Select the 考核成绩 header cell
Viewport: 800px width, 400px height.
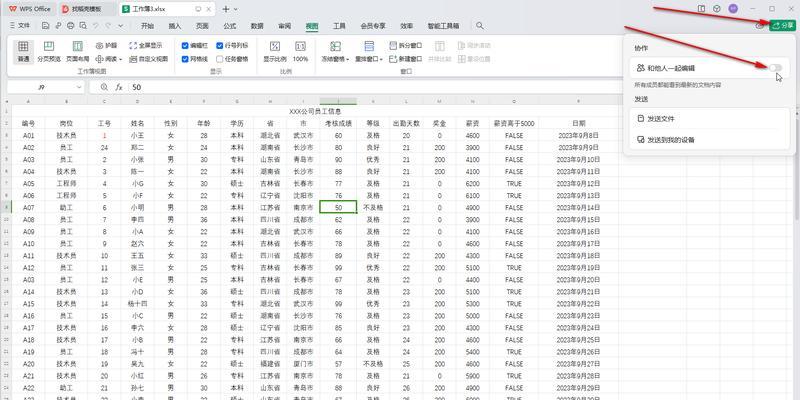pyautogui.click(x=338, y=123)
